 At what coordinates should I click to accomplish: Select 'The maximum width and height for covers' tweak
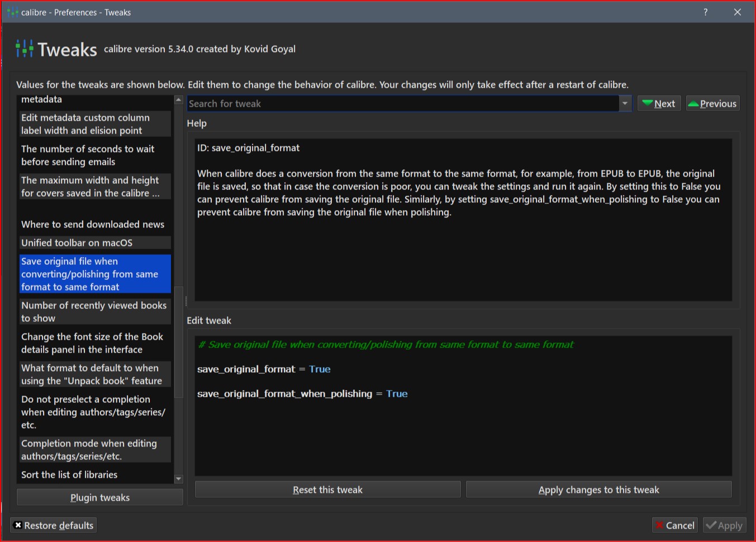tap(94, 187)
